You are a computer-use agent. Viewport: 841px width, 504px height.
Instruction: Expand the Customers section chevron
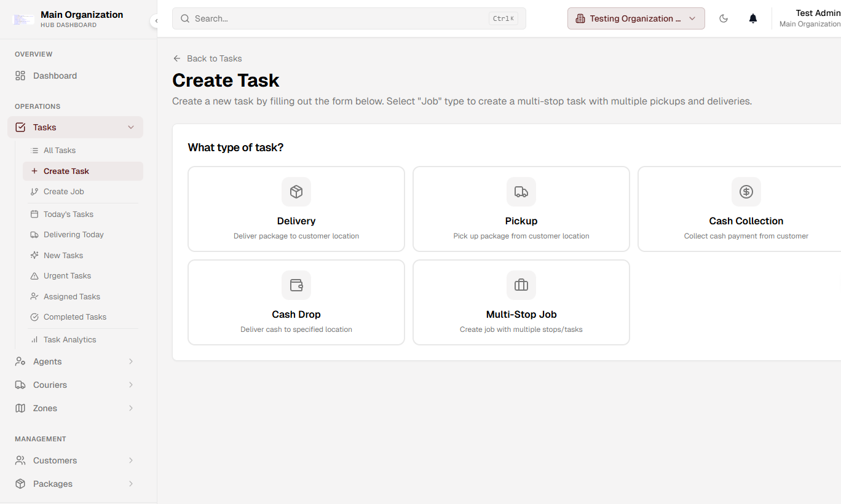tap(131, 460)
